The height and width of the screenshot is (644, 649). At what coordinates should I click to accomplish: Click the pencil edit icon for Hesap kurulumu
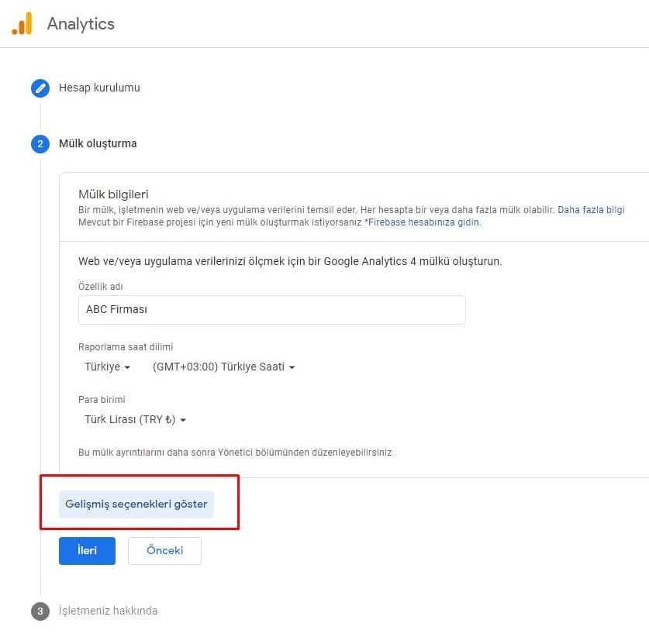pos(40,88)
